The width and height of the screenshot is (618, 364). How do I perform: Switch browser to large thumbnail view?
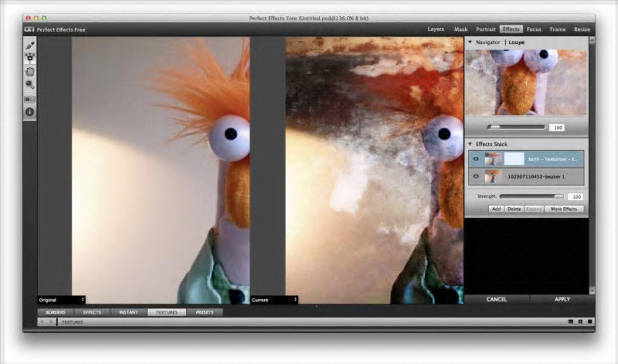(x=590, y=322)
